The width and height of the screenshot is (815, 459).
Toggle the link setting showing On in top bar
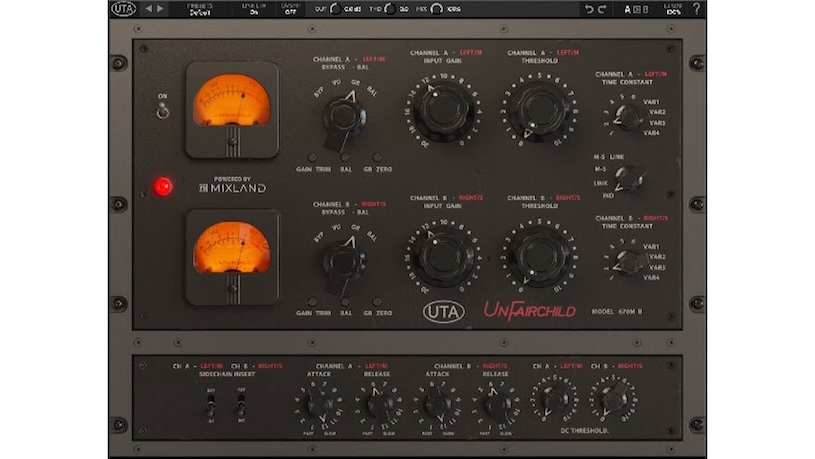click(x=254, y=9)
